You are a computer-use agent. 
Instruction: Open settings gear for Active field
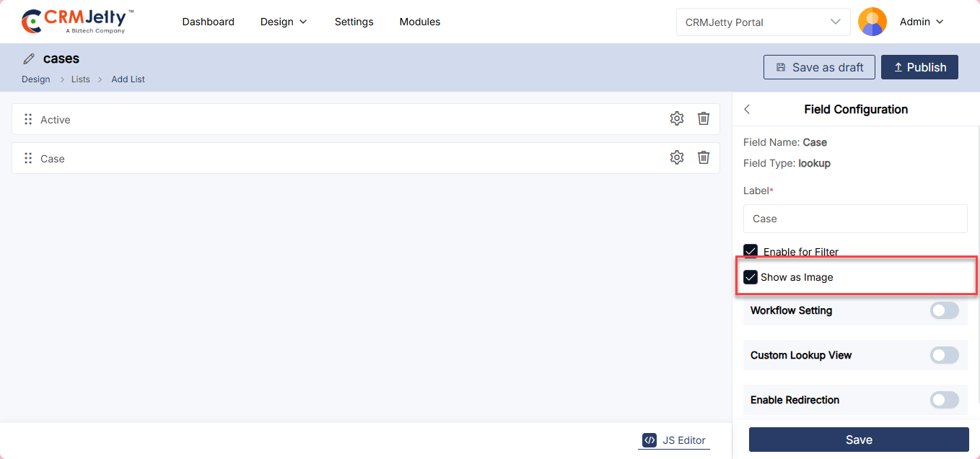(676, 119)
